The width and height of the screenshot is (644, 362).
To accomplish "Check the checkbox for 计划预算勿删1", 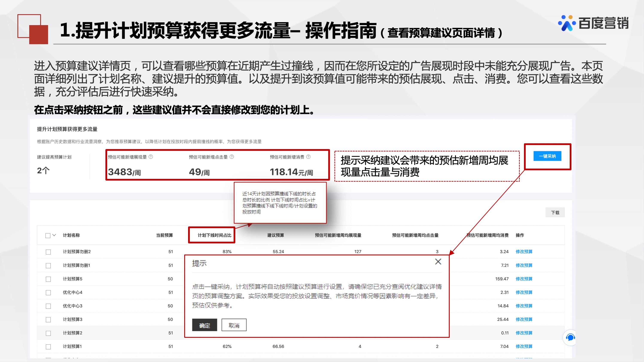I will tap(48, 265).
